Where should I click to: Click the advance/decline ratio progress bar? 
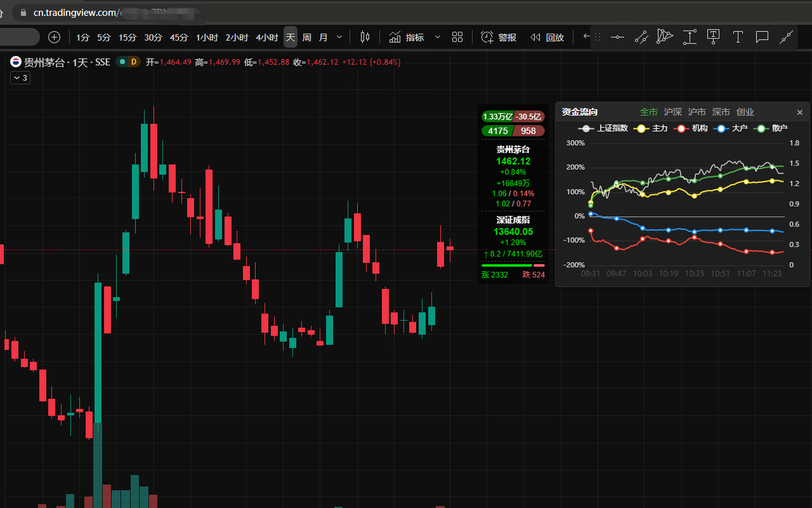pyautogui.click(x=513, y=265)
